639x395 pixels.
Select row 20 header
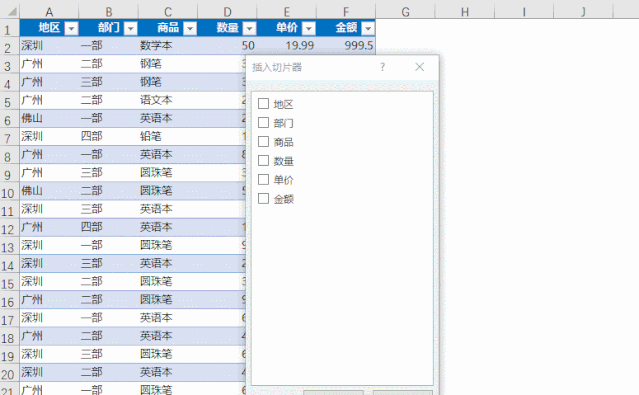[x=9, y=374]
